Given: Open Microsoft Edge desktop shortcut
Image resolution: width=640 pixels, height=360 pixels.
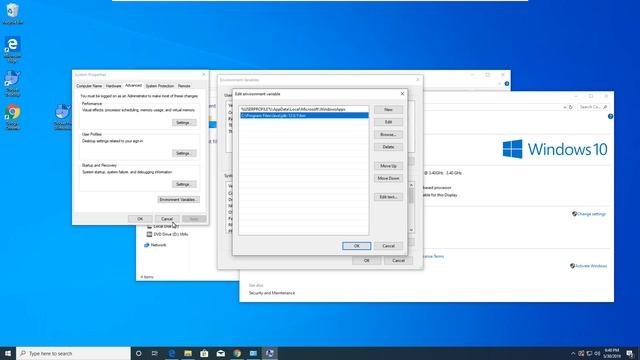Looking at the screenshot, I should click(13, 50).
